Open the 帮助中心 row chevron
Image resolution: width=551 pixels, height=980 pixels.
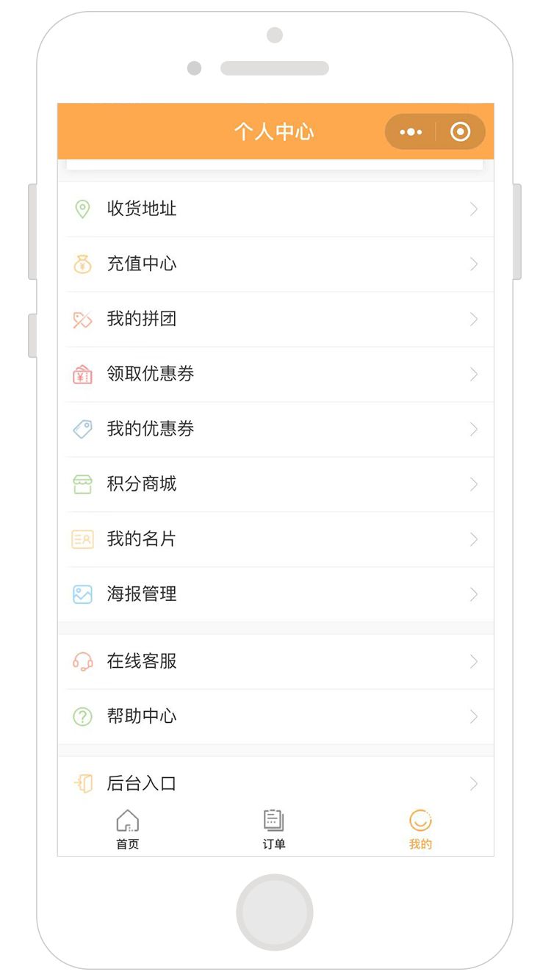click(474, 717)
